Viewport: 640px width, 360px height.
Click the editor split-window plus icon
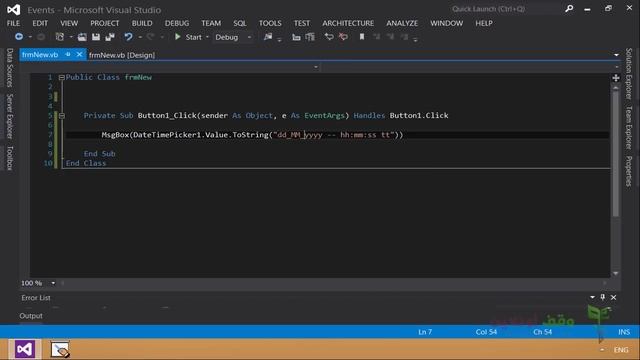(616, 78)
